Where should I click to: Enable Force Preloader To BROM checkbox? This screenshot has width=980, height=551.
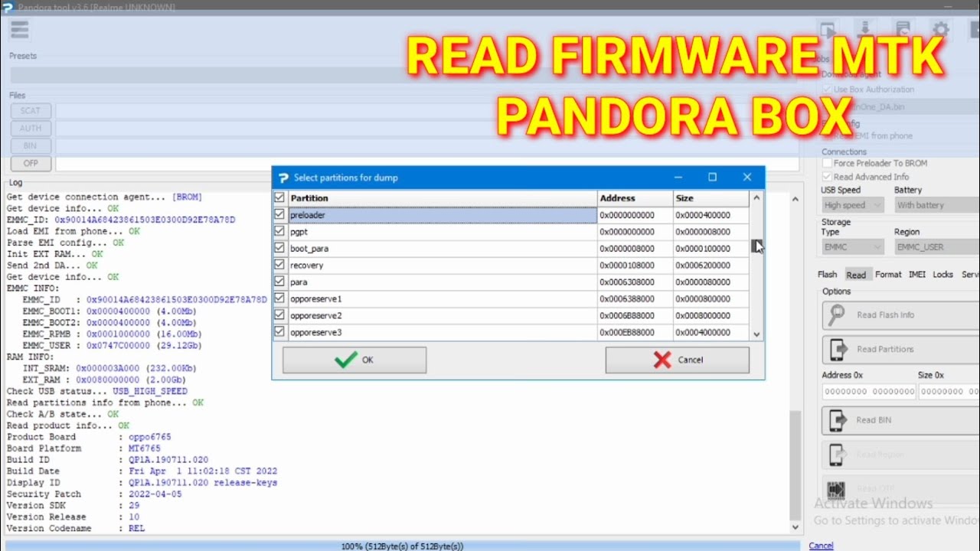coord(827,163)
